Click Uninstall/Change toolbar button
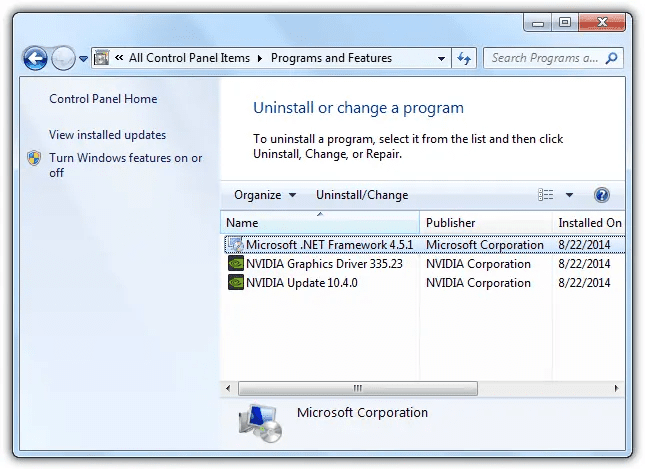 362,195
